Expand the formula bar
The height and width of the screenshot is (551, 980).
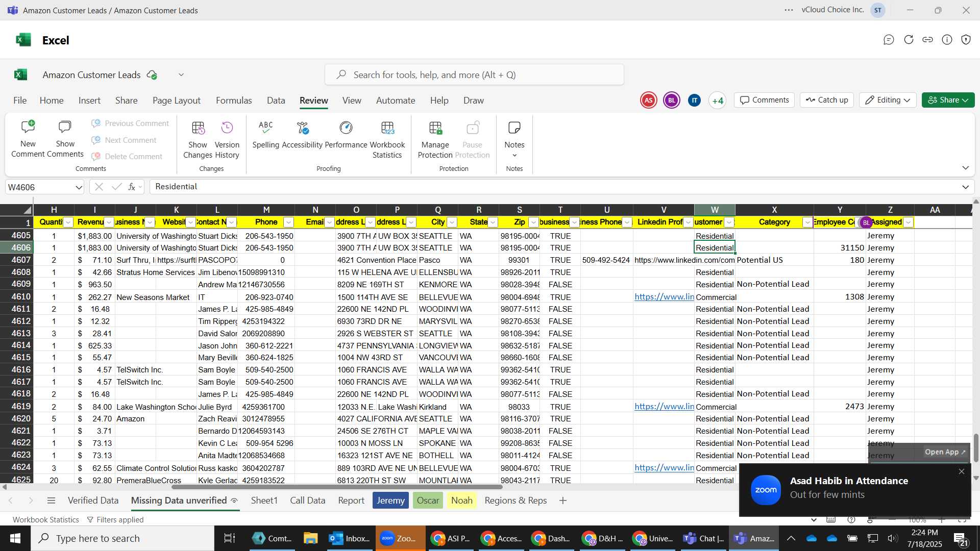click(965, 187)
